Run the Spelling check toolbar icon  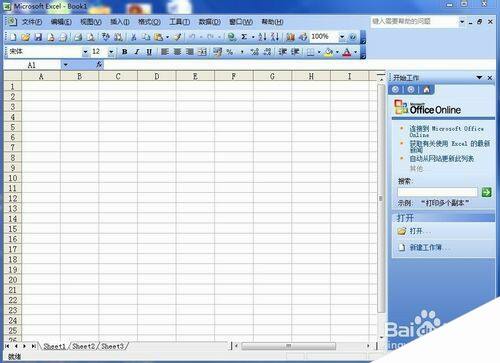coord(106,37)
